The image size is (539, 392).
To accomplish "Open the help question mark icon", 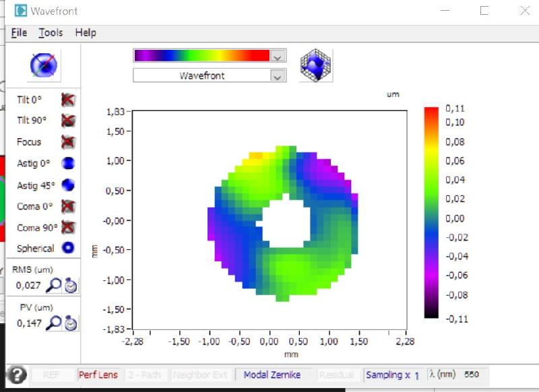I will pos(17,374).
